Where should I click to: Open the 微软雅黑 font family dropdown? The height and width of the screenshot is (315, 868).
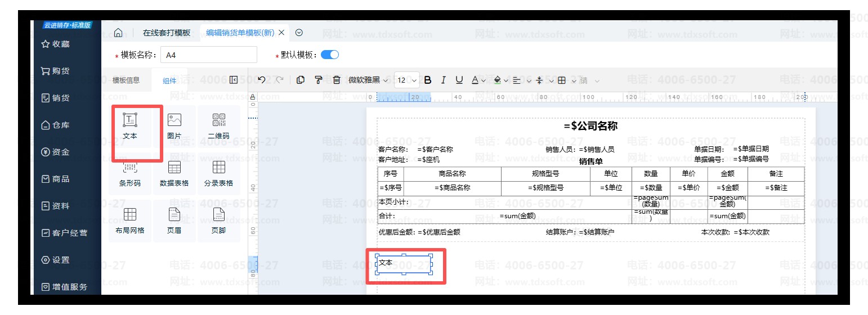(x=368, y=80)
